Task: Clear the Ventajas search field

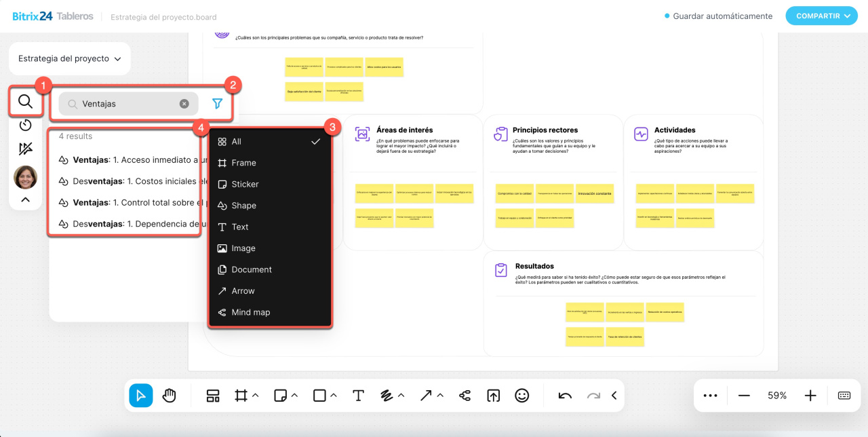Action: [184, 104]
